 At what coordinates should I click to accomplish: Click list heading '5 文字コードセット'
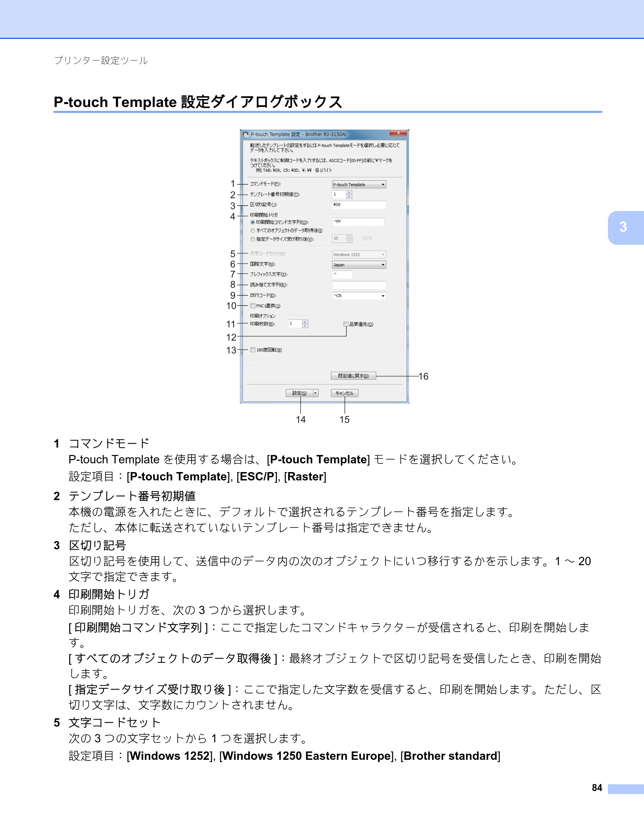(107, 723)
